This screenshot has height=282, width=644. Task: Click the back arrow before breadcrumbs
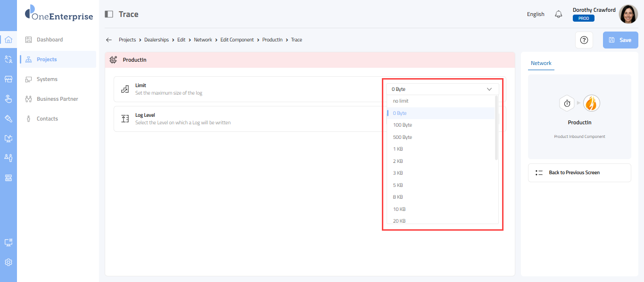click(109, 40)
